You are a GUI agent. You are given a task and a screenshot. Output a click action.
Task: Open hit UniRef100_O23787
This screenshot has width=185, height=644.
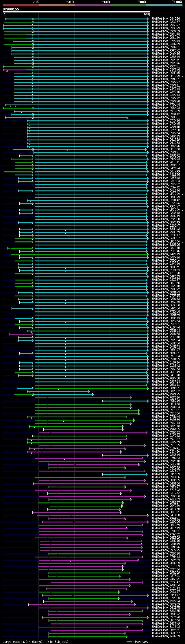[x=166, y=22]
